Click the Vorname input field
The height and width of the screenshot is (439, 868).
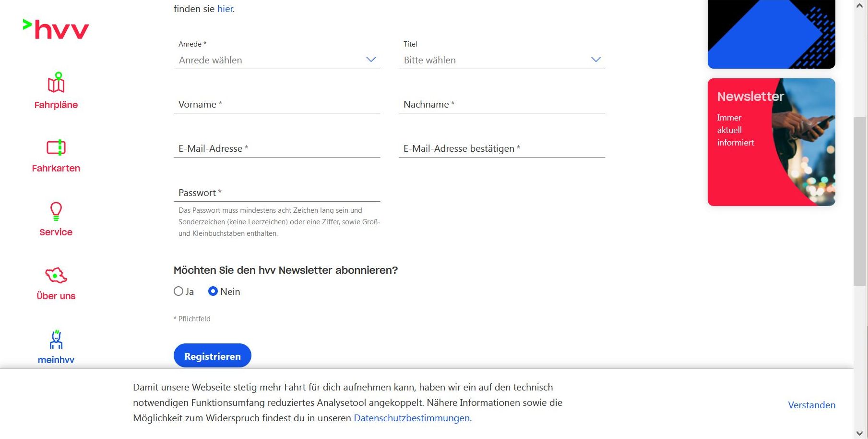pyautogui.click(x=277, y=104)
